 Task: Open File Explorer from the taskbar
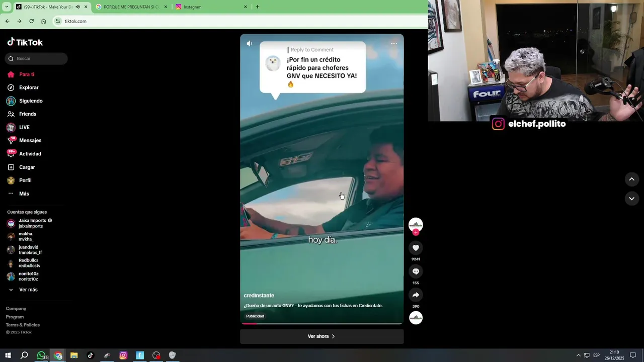click(74, 355)
